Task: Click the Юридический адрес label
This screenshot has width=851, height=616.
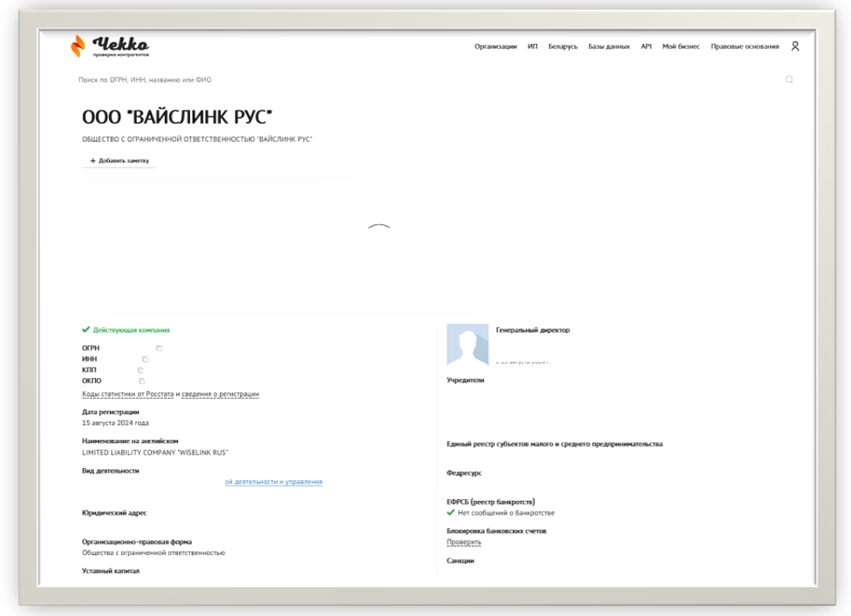Action: click(114, 513)
